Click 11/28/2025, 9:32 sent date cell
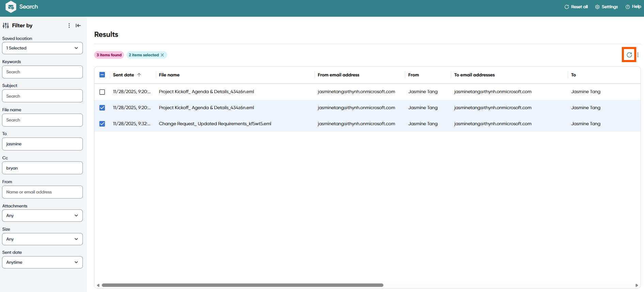This screenshot has height=292, width=644. point(132,124)
